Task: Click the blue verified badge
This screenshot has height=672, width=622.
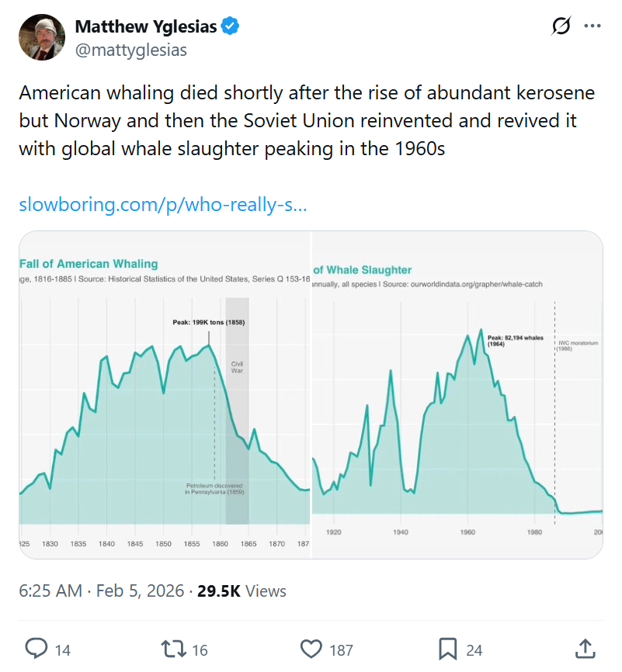Action: [x=231, y=26]
